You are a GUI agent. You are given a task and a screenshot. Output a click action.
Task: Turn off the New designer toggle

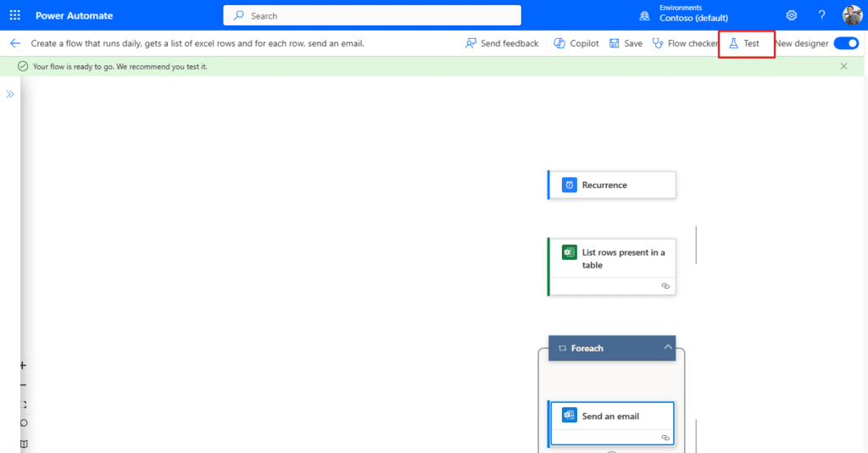pos(846,43)
